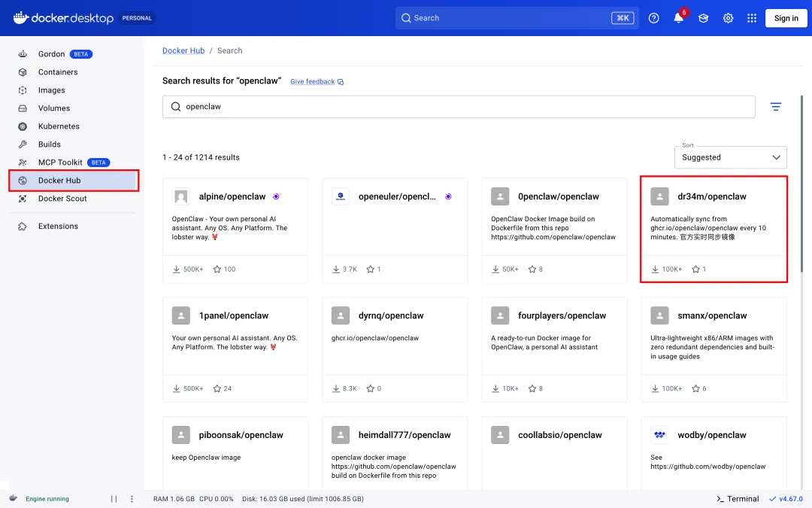Open the apps grid icon
The height and width of the screenshot is (508, 812).
pos(752,18)
